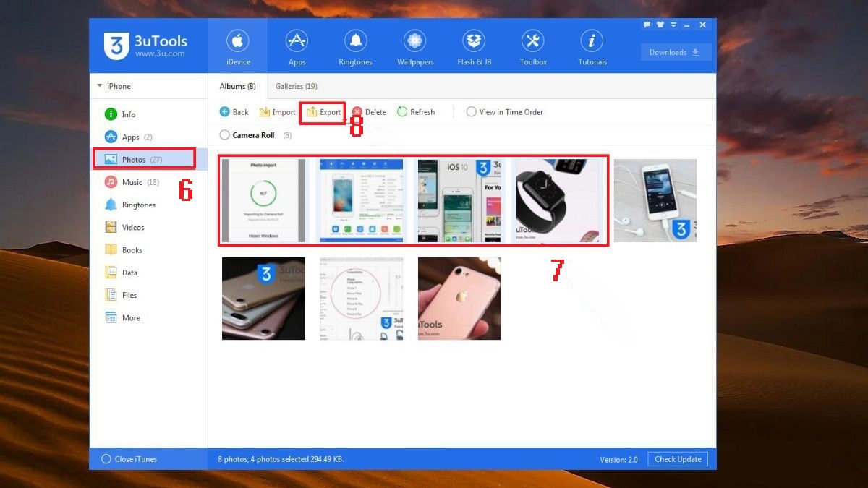Select Data in the sidebar
The width and height of the screenshot is (868, 488).
pyautogui.click(x=149, y=273)
